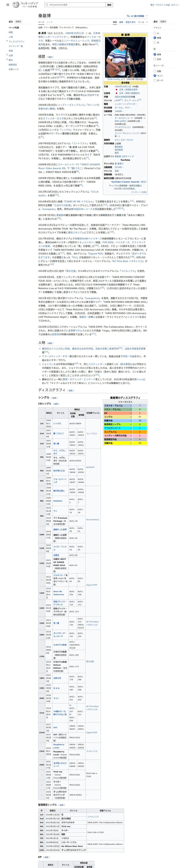Go to 関連項目 in contents sidebar

(13, 65)
